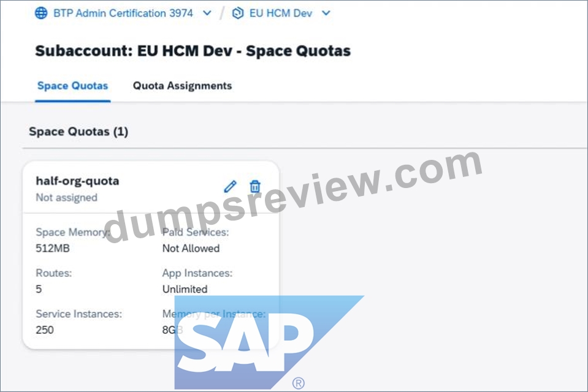Click the Subaccount EU HCM Dev page title

pos(193,51)
